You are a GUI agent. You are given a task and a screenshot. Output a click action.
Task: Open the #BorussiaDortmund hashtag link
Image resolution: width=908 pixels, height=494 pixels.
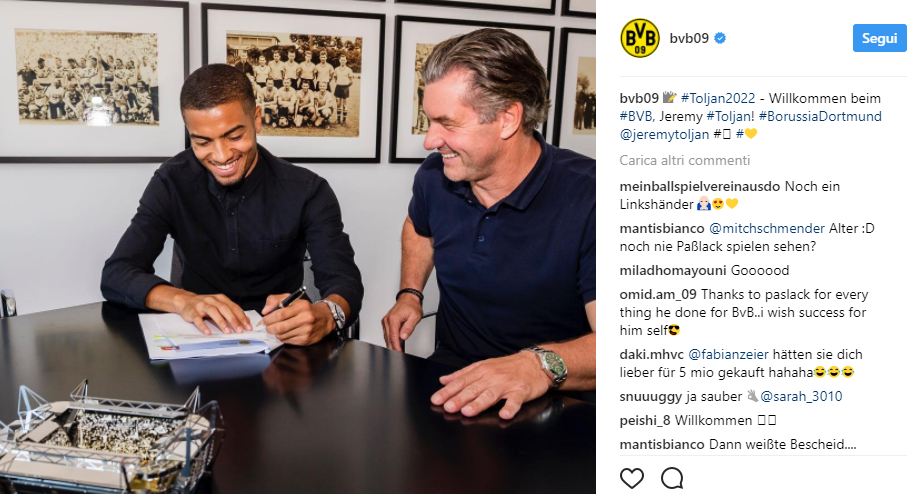click(820, 116)
